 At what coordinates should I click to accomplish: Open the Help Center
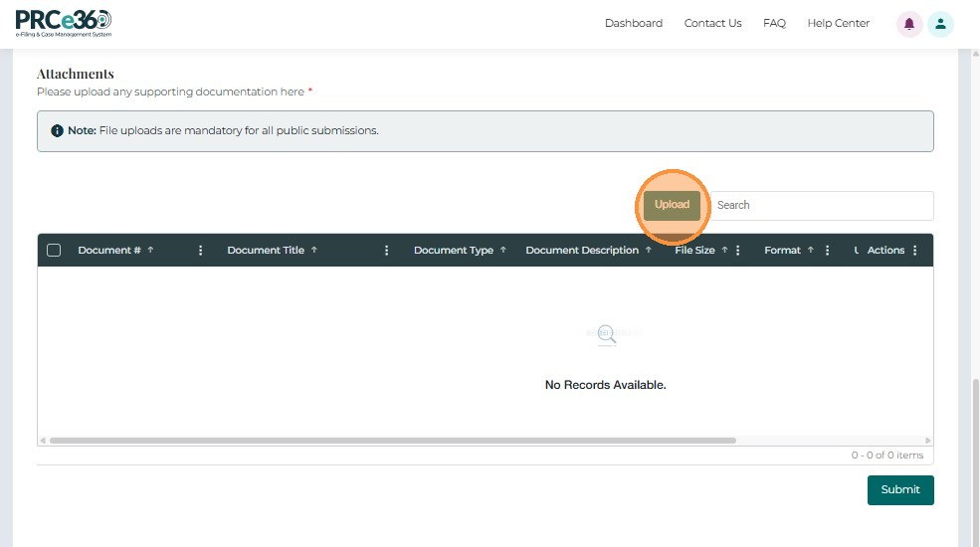coord(839,23)
